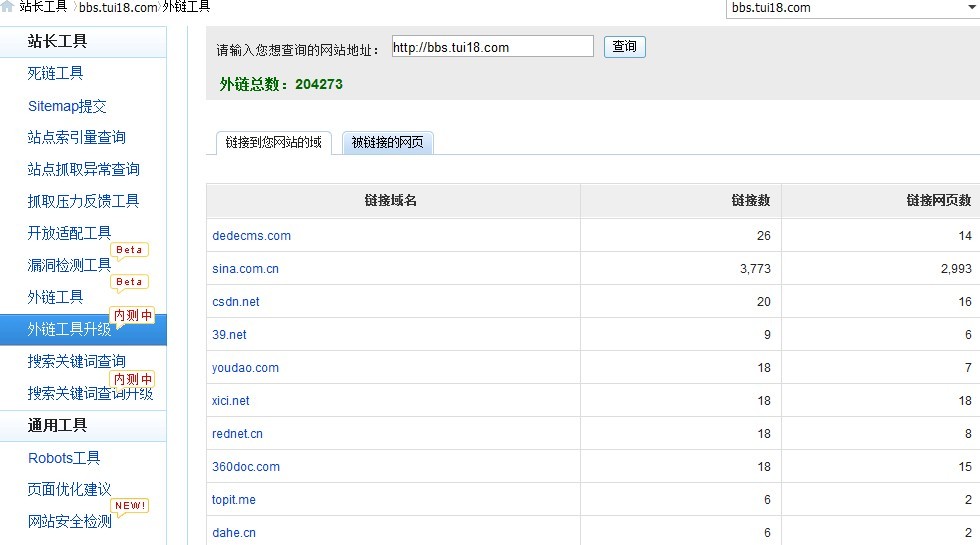Open the 360doc.com domain link
This screenshot has width=980, height=545.
point(245,467)
